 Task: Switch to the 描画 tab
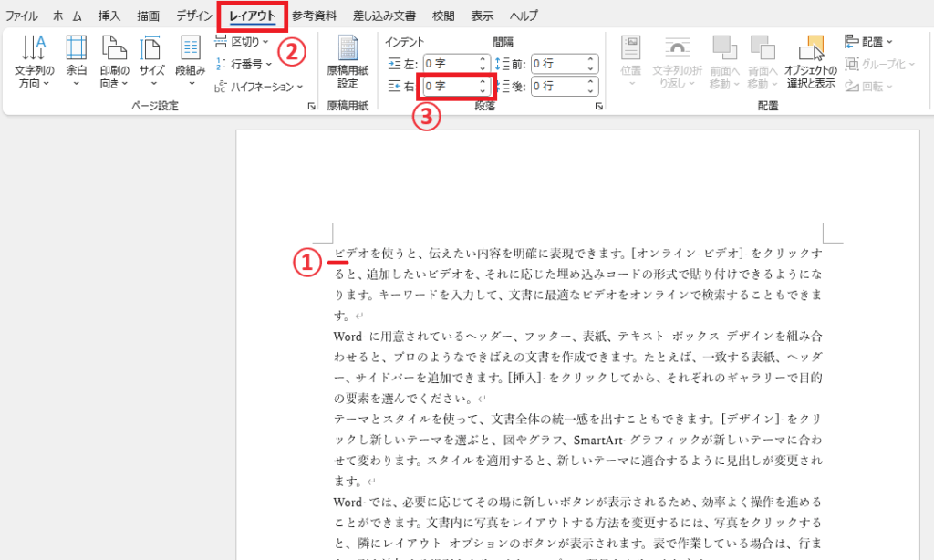tap(149, 16)
